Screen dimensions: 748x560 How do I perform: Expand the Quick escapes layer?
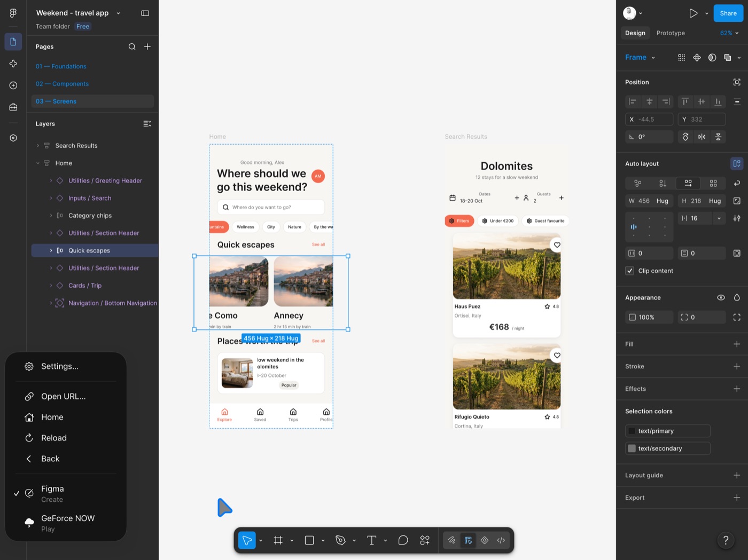(51, 250)
